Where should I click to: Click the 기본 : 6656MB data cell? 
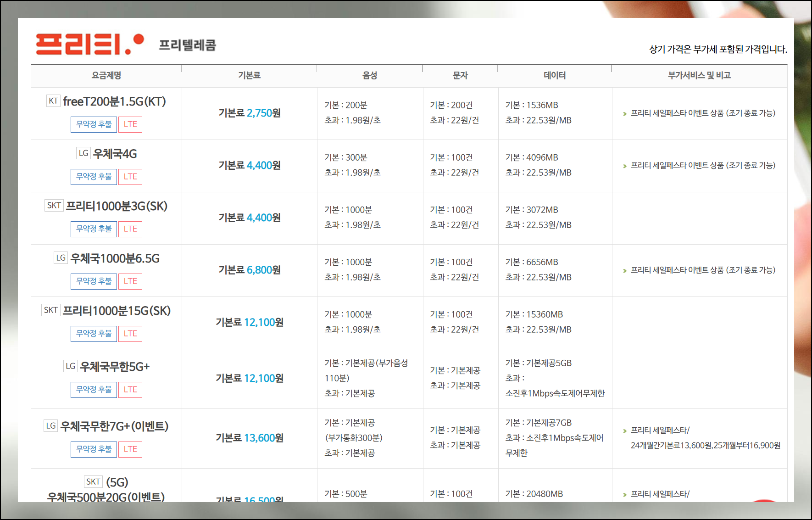pyautogui.click(x=532, y=262)
